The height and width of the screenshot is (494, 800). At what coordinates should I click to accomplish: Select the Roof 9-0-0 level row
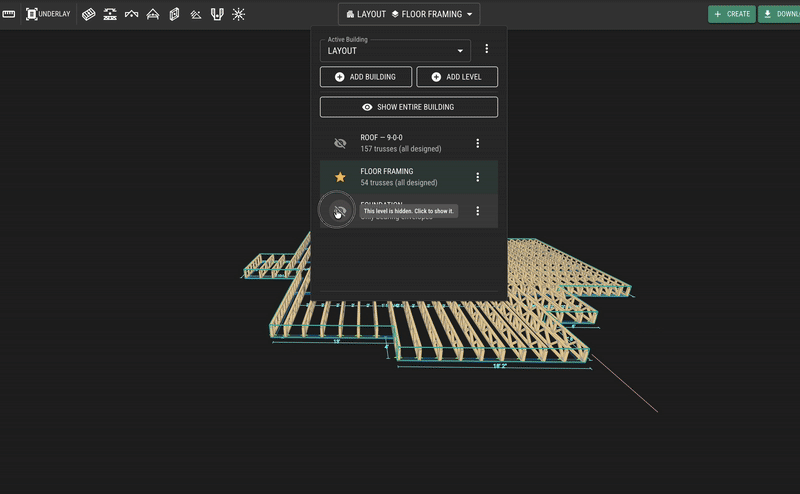coord(409,143)
